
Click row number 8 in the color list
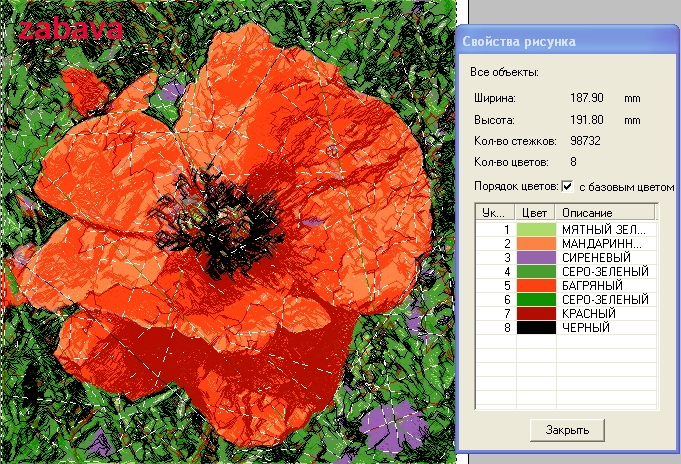click(x=507, y=327)
